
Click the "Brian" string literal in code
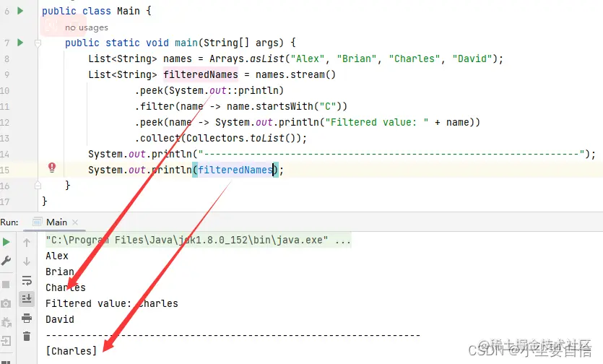(357, 59)
